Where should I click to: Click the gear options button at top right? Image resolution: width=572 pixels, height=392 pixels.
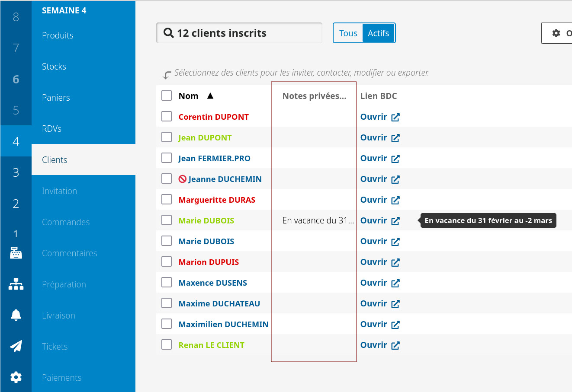pyautogui.click(x=557, y=33)
